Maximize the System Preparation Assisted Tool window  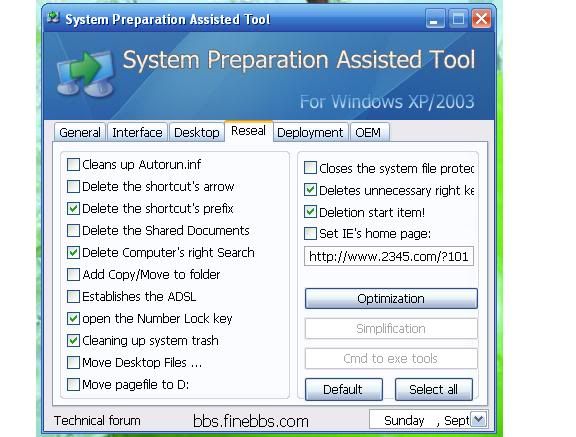coord(458,19)
